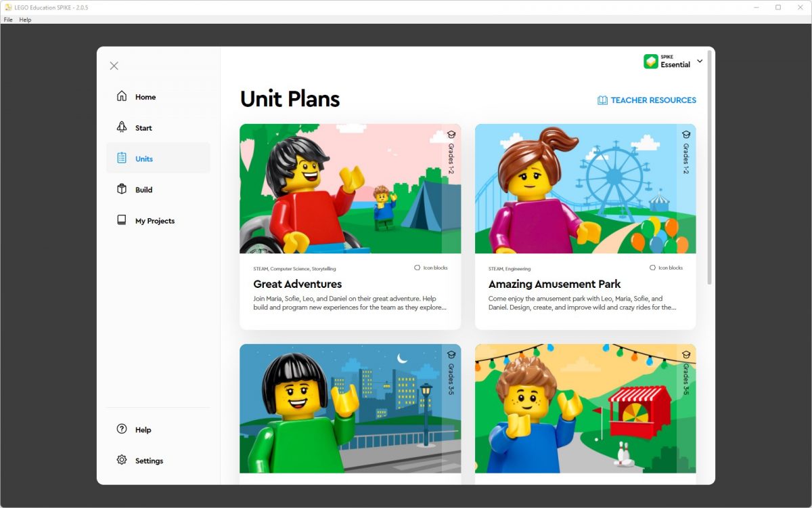812x508 pixels.
Task: Open the Help menu in menu bar
Action: 25,20
